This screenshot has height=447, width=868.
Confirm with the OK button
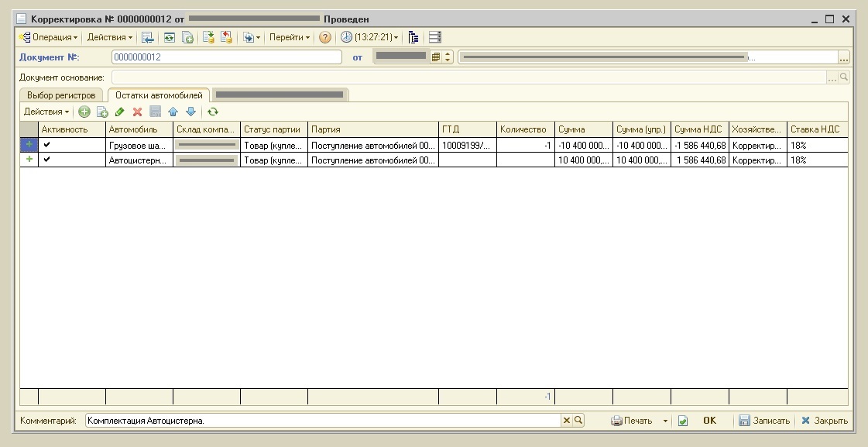[x=710, y=421]
